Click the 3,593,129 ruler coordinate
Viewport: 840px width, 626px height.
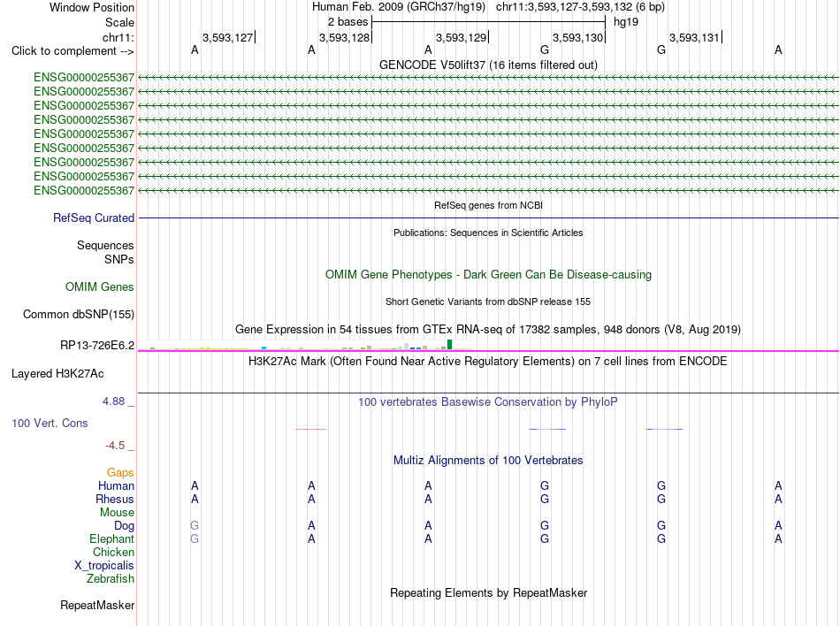point(461,37)
